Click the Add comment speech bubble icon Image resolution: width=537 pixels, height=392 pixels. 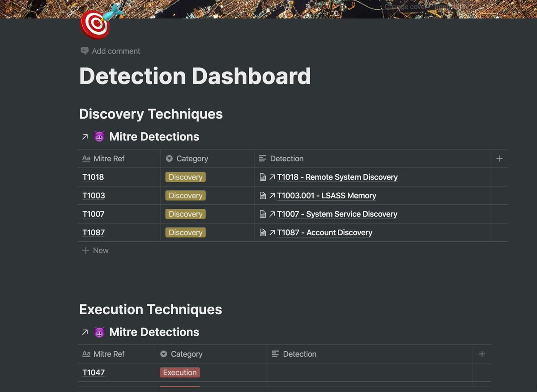[85, 51]
